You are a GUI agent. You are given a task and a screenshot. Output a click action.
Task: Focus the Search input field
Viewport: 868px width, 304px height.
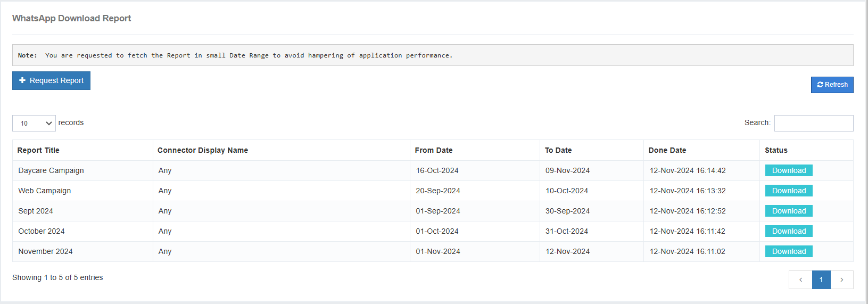(813, 123)
